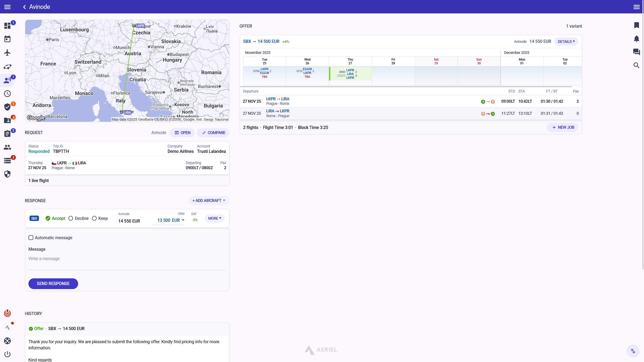Expand the MORE dropdown in response
The image size is (644, 362).
[x=214, y=218]
